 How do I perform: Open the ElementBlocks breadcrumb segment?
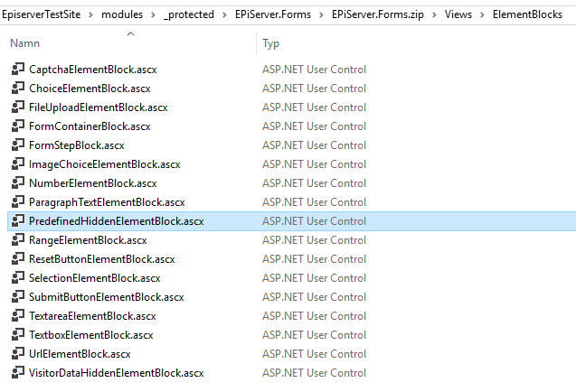coord(527,14)
